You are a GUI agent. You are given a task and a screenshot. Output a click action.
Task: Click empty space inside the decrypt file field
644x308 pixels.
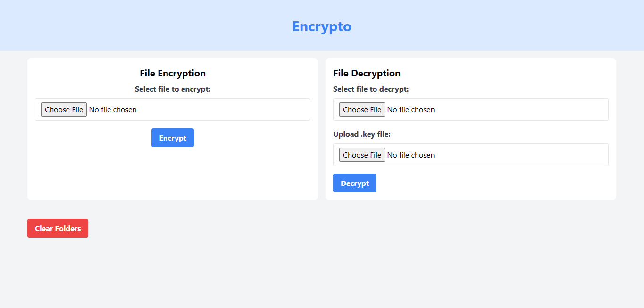coord(519,109)
